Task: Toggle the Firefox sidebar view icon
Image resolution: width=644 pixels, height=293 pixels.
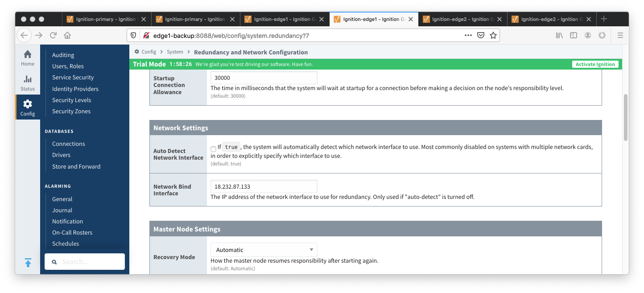Action: tap(574, 35)
